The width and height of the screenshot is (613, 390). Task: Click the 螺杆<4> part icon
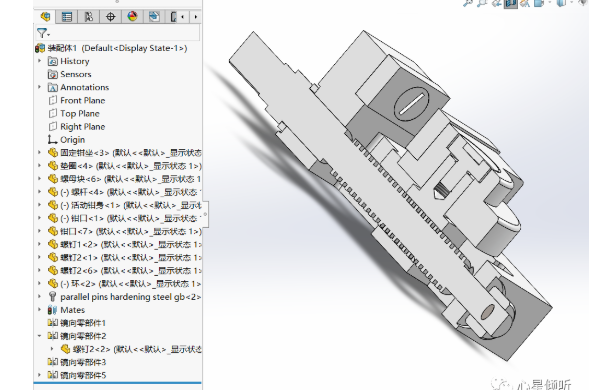pos(53,192)
